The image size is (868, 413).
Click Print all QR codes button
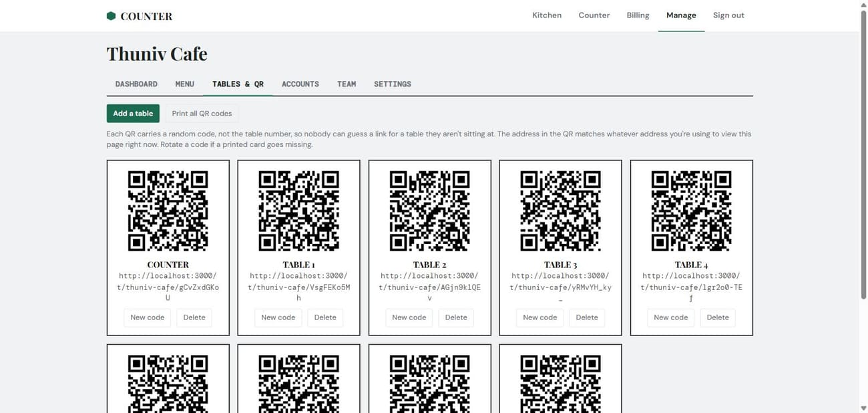pyautogui.click(x=202, y=114)
